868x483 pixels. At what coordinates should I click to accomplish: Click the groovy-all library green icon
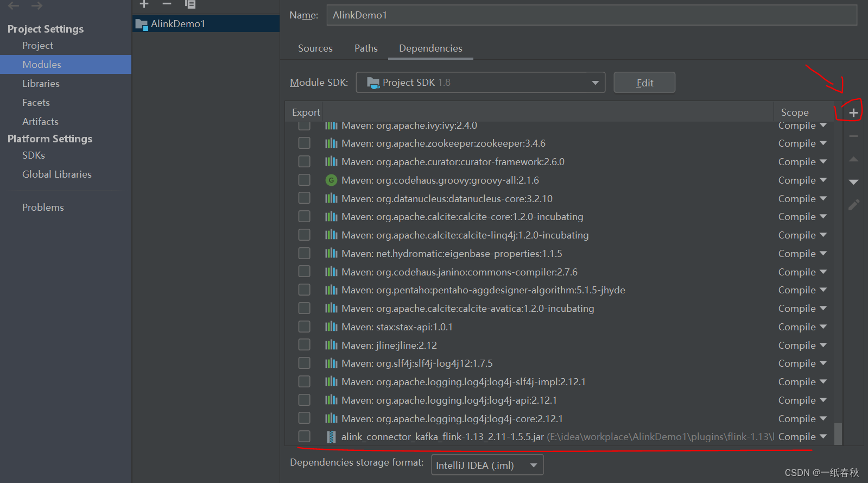pos(331,180)
